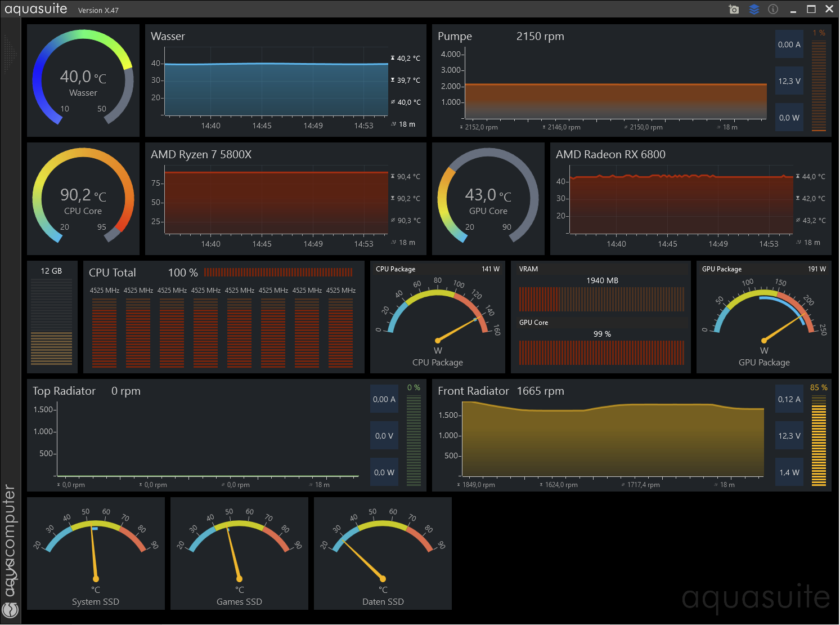Click the Pumpe 0,0 W power box
The image size is (840, 625).
pyautogui.click(x=789, y=118)
